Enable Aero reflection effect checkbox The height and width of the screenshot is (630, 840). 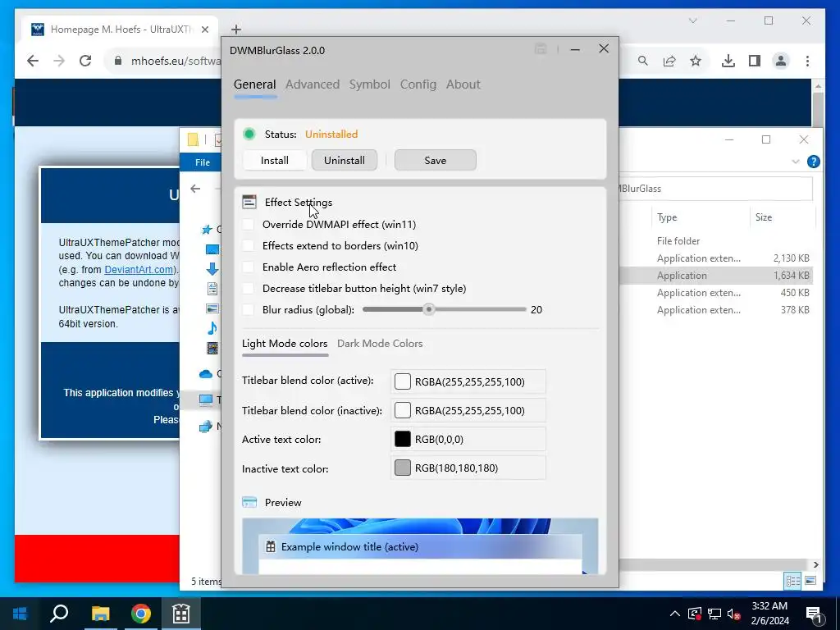point(248,267)
